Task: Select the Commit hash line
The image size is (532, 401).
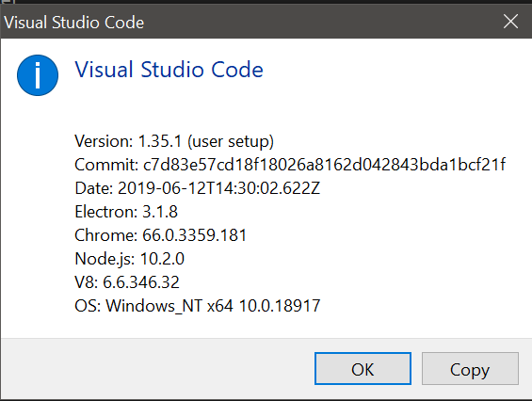Action: click(x=290, y=165)
